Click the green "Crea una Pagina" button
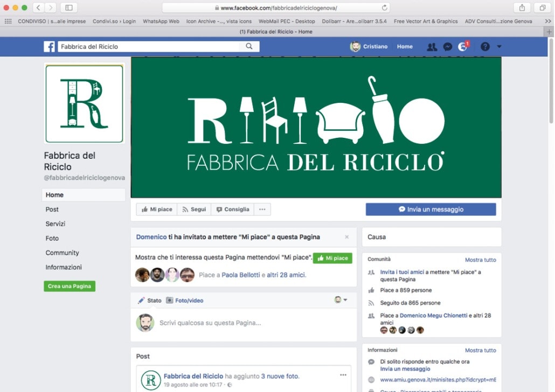Viewport: 555px width, 392px height. pyautogui.click(x=70, y=286)
